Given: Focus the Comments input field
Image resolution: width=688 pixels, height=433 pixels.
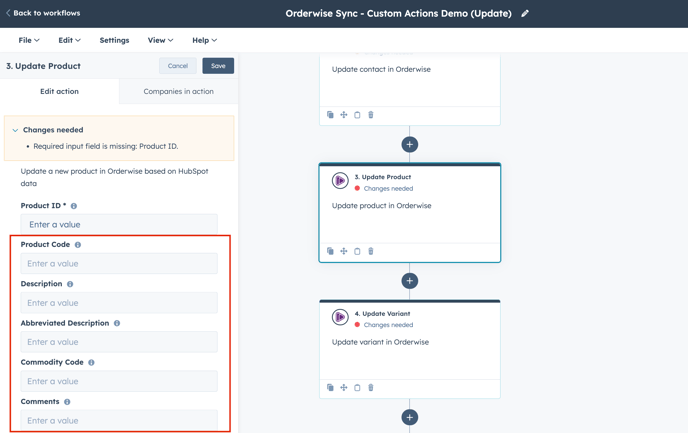Looking at the screenshot, I should tap(119, 420).
